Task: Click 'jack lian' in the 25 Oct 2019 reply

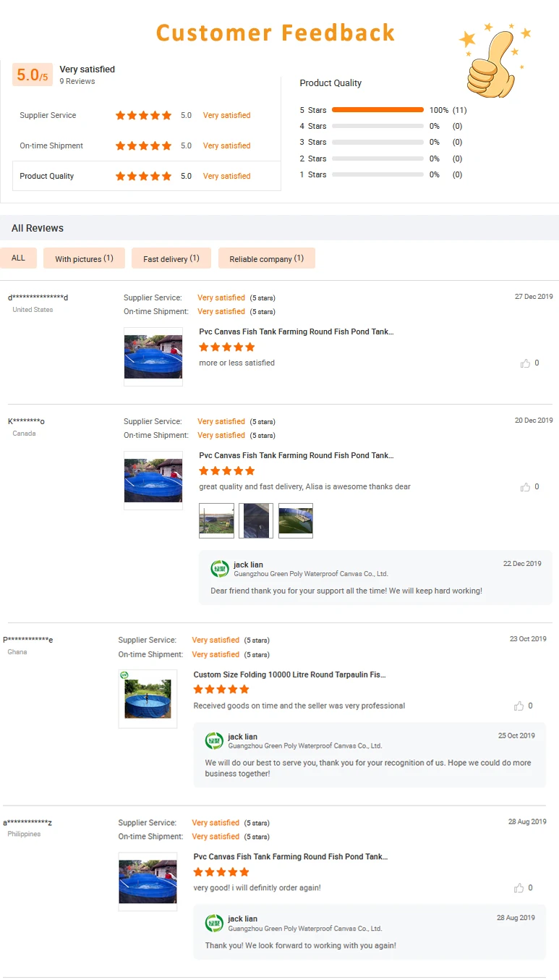Action: coord(242,737)
